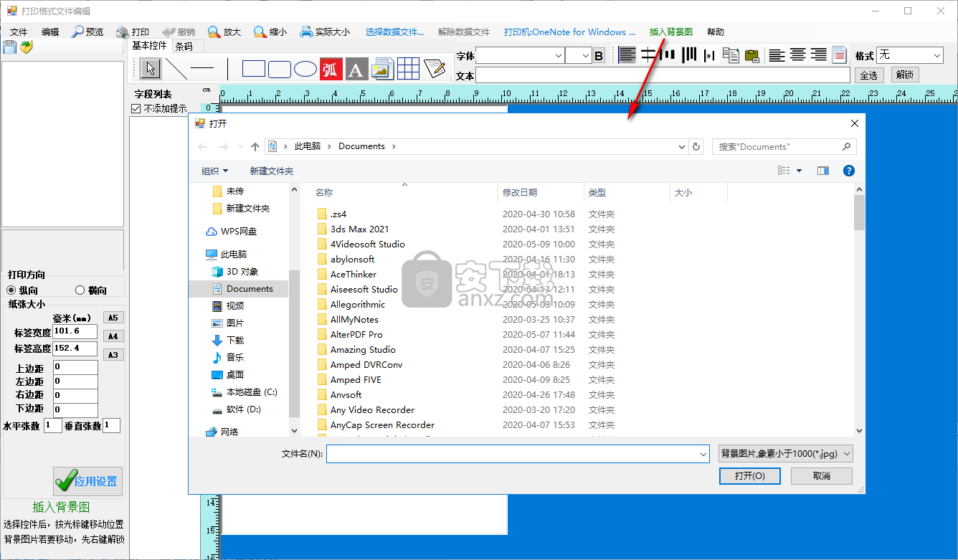The width and height of the screenshot is (958, 560).
Task: Select 桌面 in the navigation pane
Action: pos(235,374)
